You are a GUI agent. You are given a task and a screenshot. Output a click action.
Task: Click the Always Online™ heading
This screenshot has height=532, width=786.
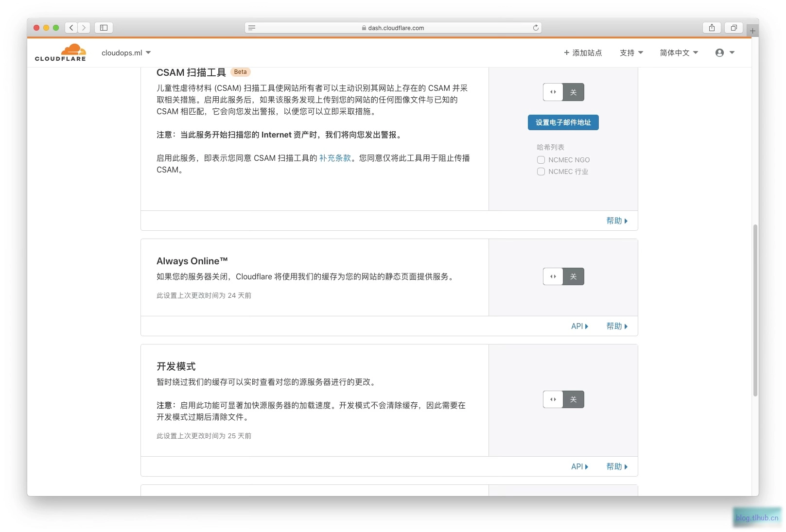coord(192,261)
